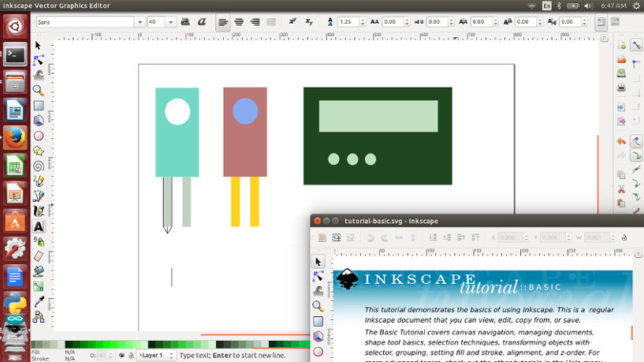
Task: Open Firefox from Ubuntu launcher
Action: pos(15,138)
